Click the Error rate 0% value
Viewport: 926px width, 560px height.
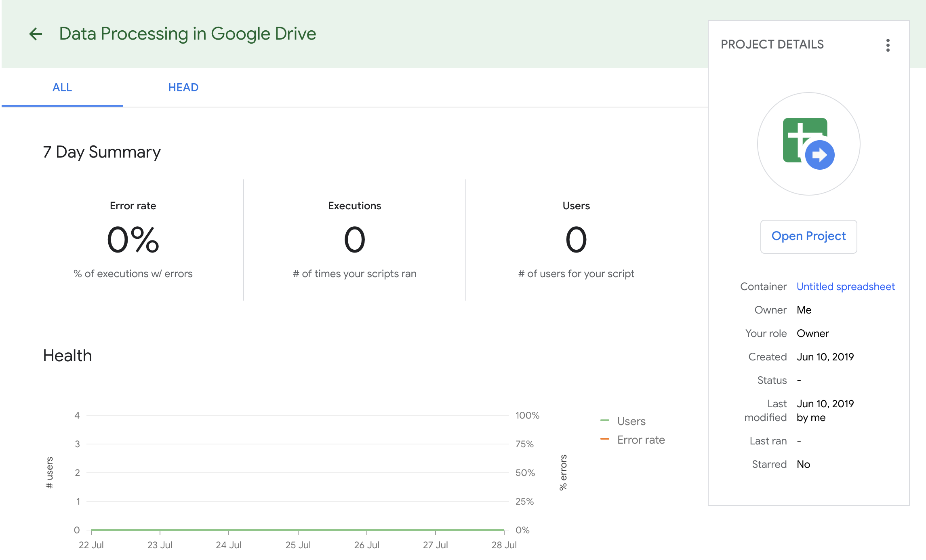pyautogui.click(x=133, y=240)
